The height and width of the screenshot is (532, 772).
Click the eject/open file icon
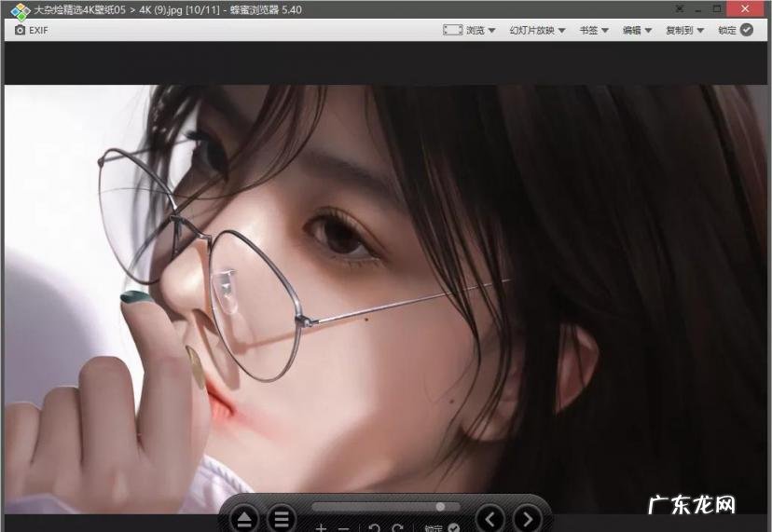tap(244, 519)
